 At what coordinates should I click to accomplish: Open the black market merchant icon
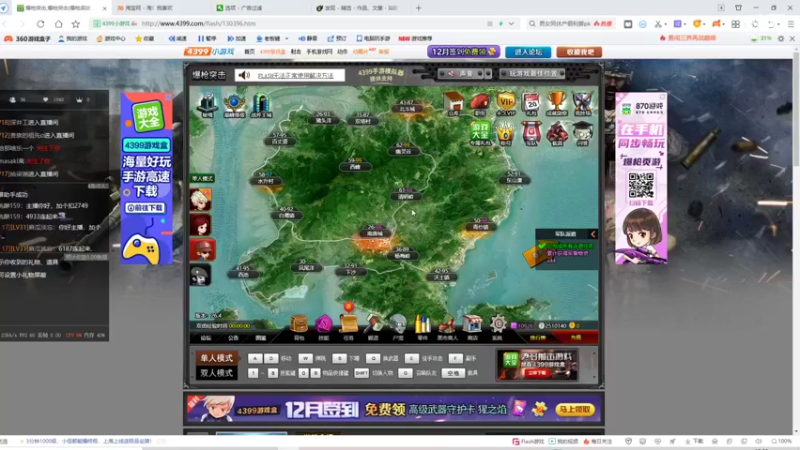tap(447, 324)
